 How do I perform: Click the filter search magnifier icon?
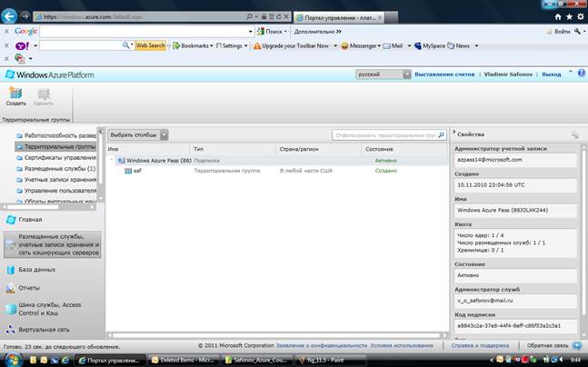click(442, 135)
